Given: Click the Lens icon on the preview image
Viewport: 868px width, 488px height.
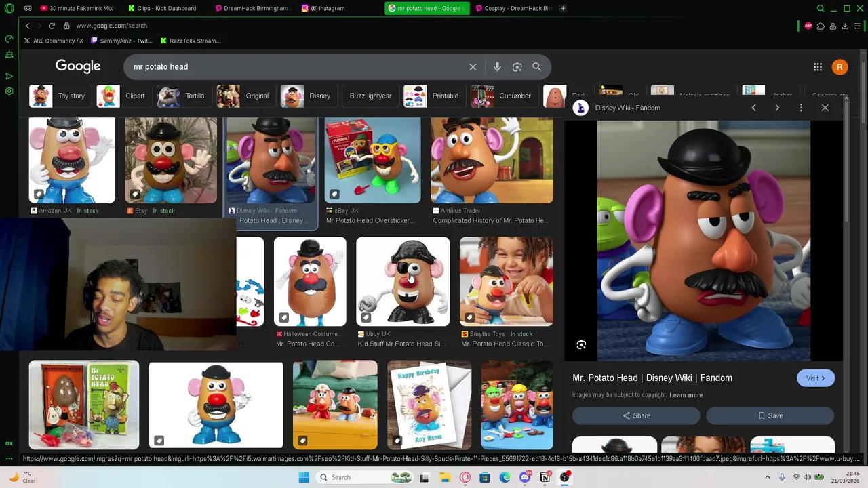Looking at the screenshot, I should tap(581, 345).
